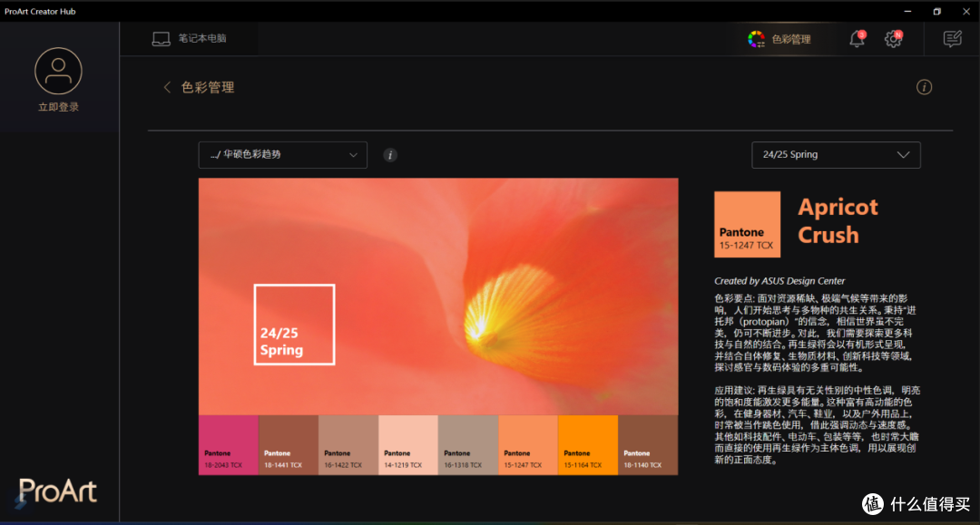The width and height of the screenshot is (980, 525).
Task: Click the color wheel icon
Action: click(x=756, y=39)
